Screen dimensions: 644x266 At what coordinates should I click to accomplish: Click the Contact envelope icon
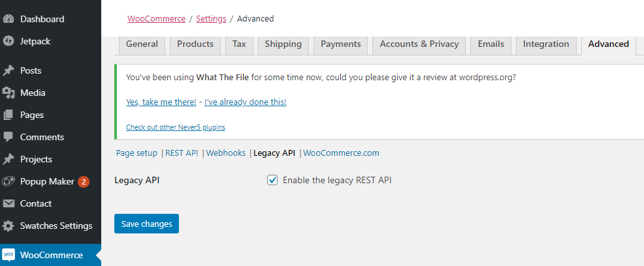8,203
